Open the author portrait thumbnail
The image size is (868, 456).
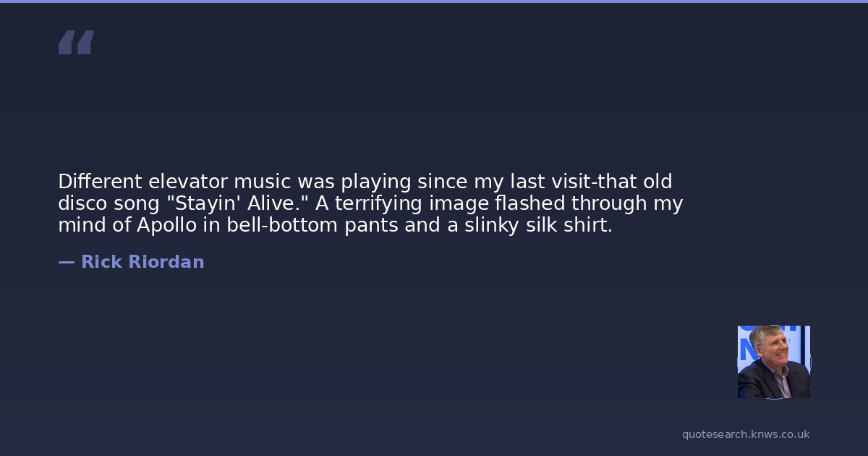pos(773,362)
